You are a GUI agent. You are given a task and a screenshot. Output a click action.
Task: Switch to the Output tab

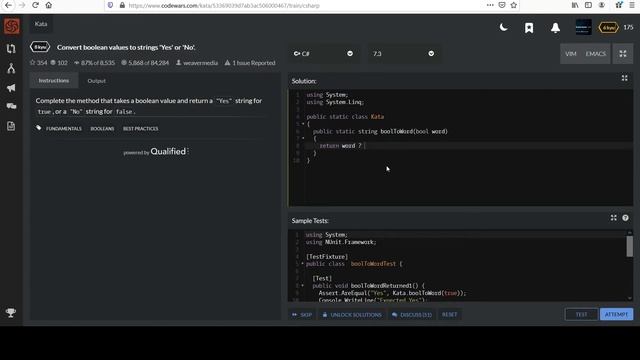point(96,81)
